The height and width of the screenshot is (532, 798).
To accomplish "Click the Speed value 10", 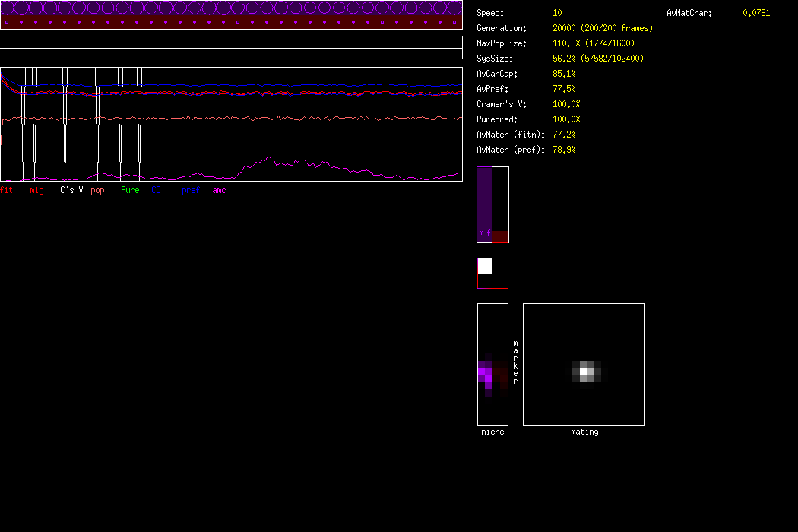I will pos(558,13).
